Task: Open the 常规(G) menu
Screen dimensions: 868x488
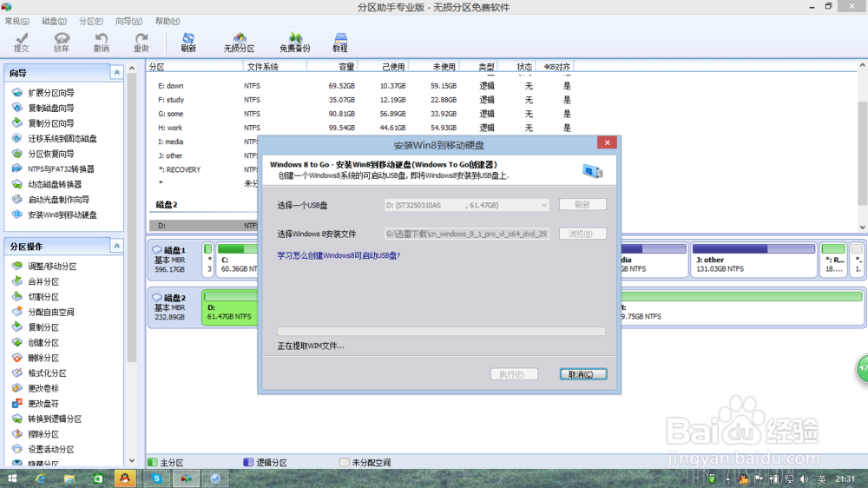Action: click(17, 21)
